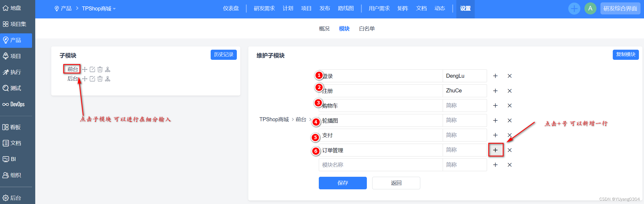The width and height of the screenshot is (644, 204).
Task: Add a row after the 注册 row
Action: click(495, 91)
